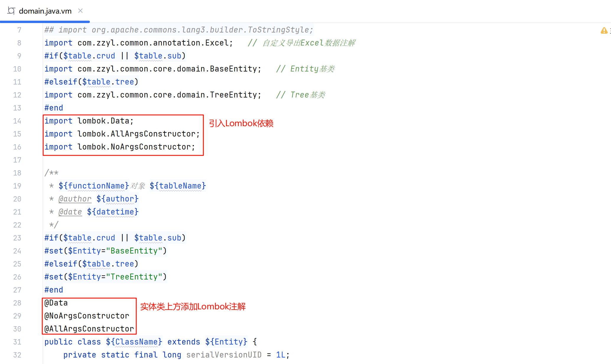The width and height of the screenshot is (611, 364).
Task: Click serialVersionUID field name
Action: click(224, 355)
